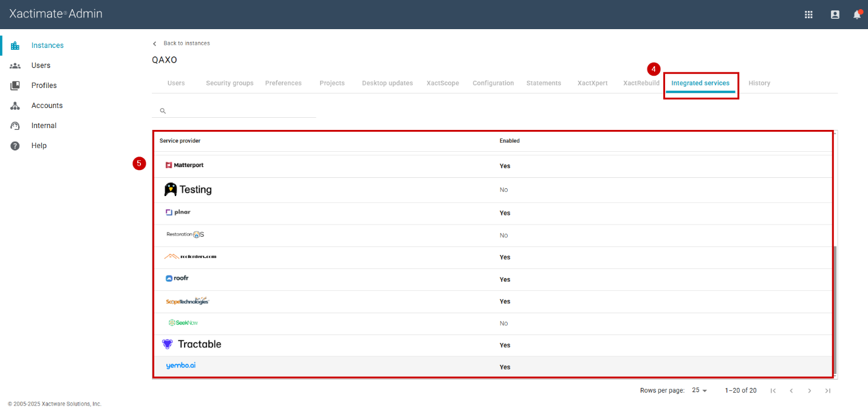Viewport: 868px width, 414px height.
Task: Click the Internal gauge icon
Action: pos(15,126)
